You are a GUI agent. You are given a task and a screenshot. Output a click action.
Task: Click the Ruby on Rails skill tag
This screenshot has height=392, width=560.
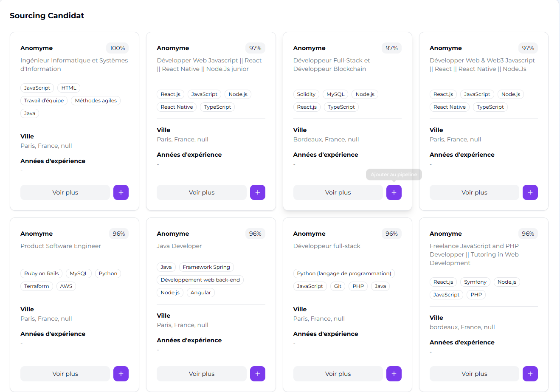click(41, 274)
